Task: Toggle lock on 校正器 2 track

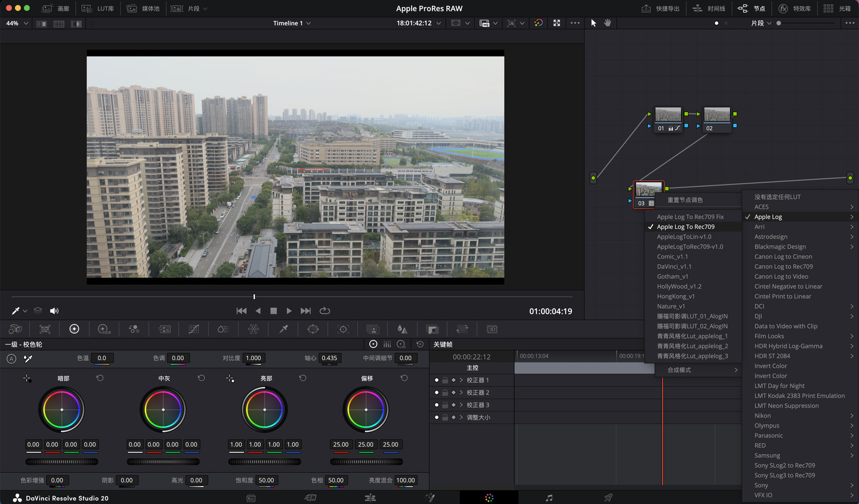Action: click(445, 392)
